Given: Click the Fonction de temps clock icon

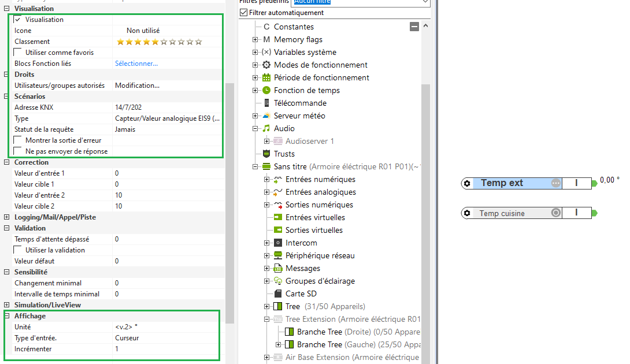Looking at the screenshot, I should (x=266, y=90).
